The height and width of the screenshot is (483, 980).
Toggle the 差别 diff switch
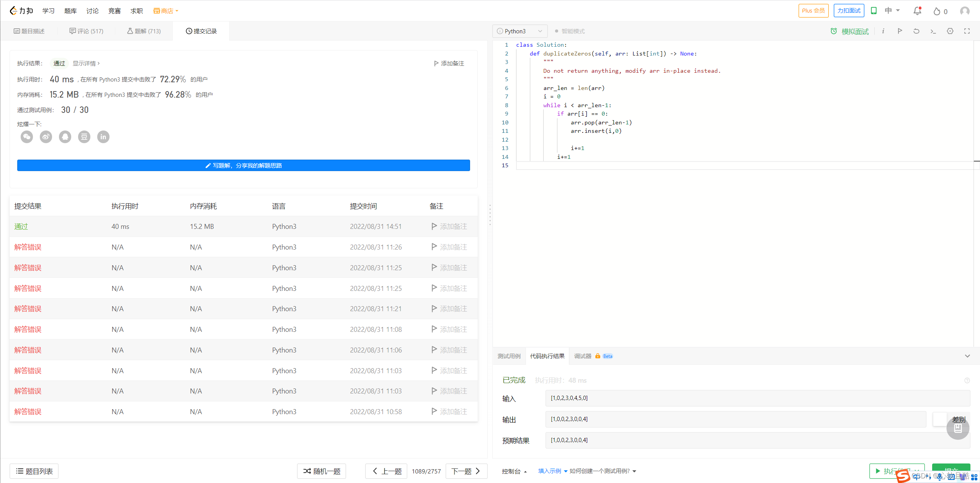(940, 419)
